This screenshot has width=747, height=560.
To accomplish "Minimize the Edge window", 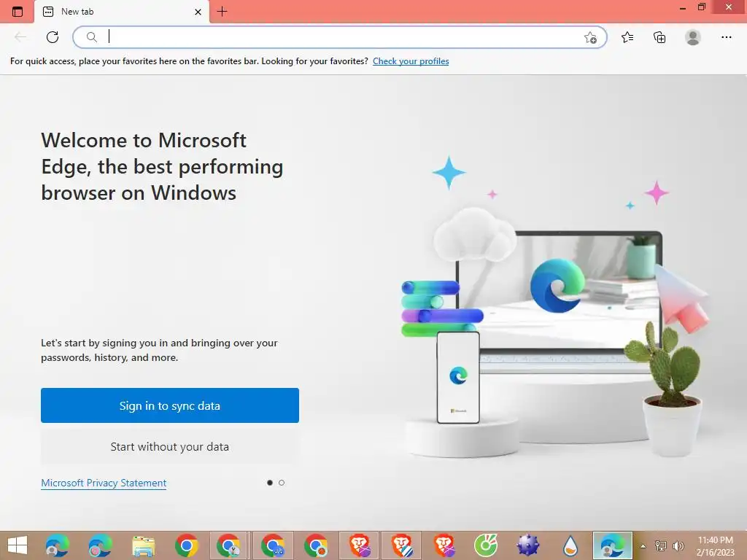I will tap(683, 7).
